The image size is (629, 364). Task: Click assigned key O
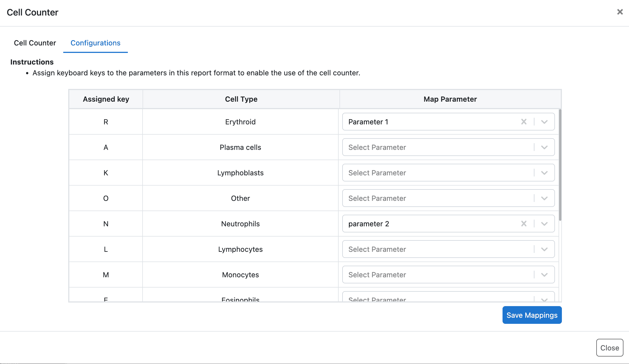click(x=106, y=198)
